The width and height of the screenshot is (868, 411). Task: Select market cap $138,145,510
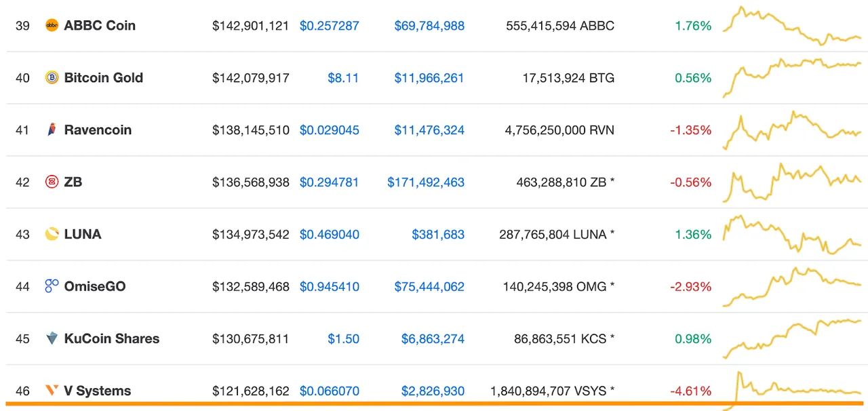(x=251, y=130)
